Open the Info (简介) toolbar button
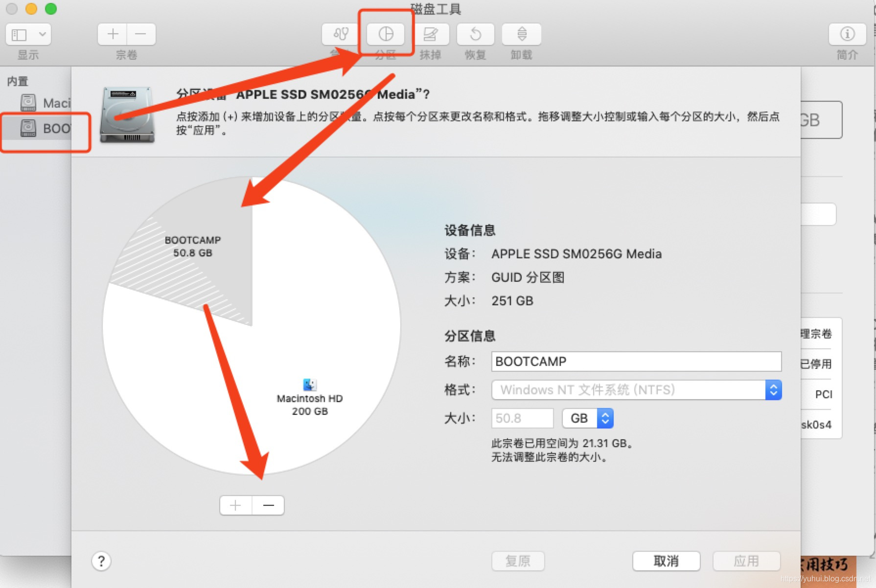Viewport: 876px width, 588px height. click(x=847, y=34)
